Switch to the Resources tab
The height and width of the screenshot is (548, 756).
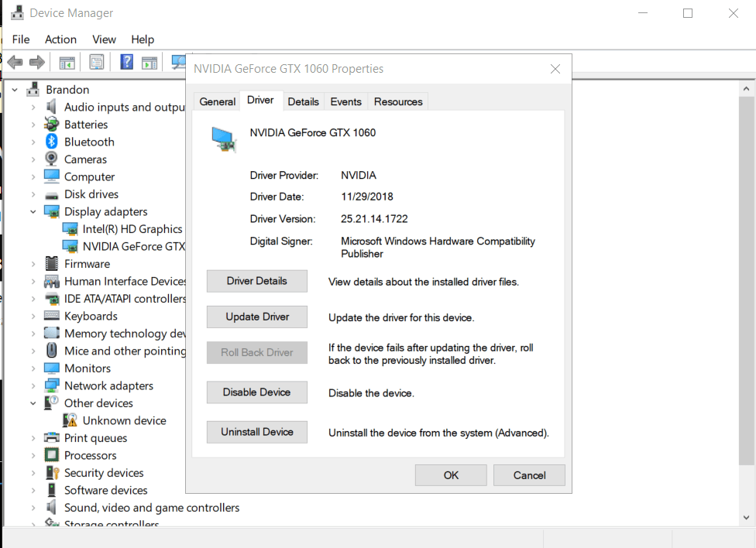398,101
